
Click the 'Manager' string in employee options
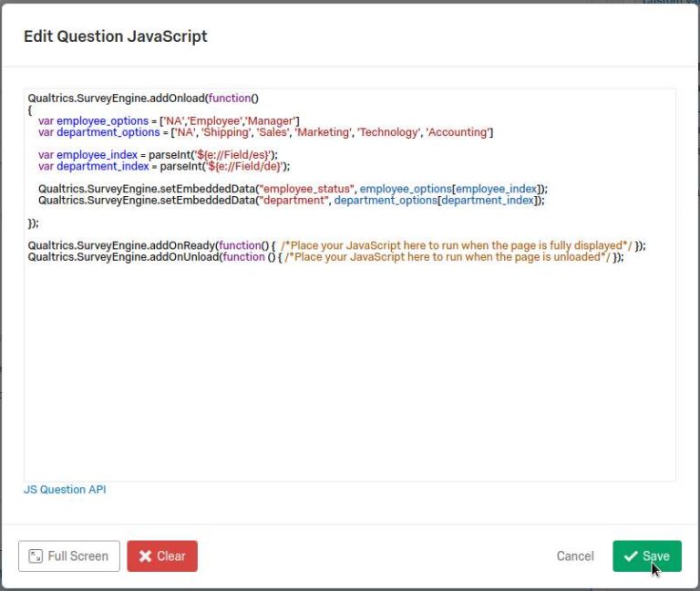270,121
